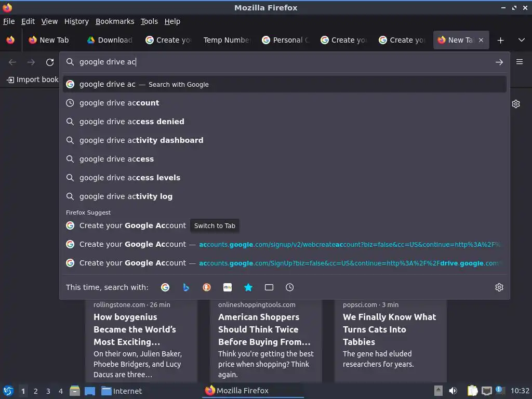Viewport: 532px width, 399px height.
Task: Open the Help menu
Action: (x=172, y=21)
